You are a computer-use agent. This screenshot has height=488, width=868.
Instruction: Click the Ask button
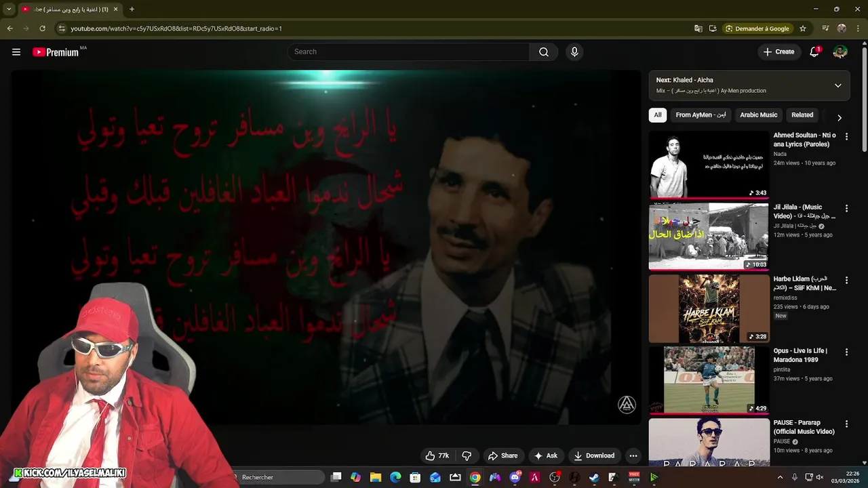pyautogui.click(x=545, y=456)
